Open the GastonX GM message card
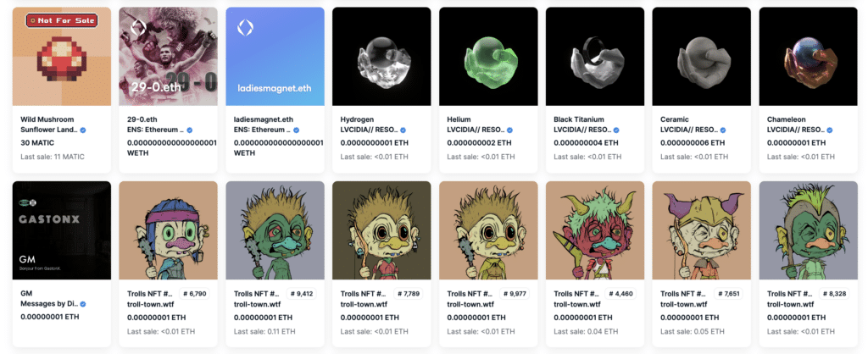 click(x=61, y=230)
